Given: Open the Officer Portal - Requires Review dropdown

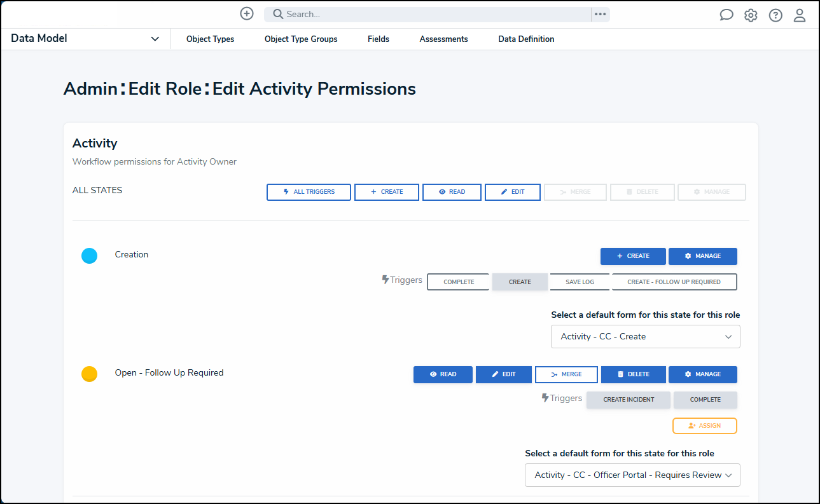Looking at the screenshot, I should (632, 475).
